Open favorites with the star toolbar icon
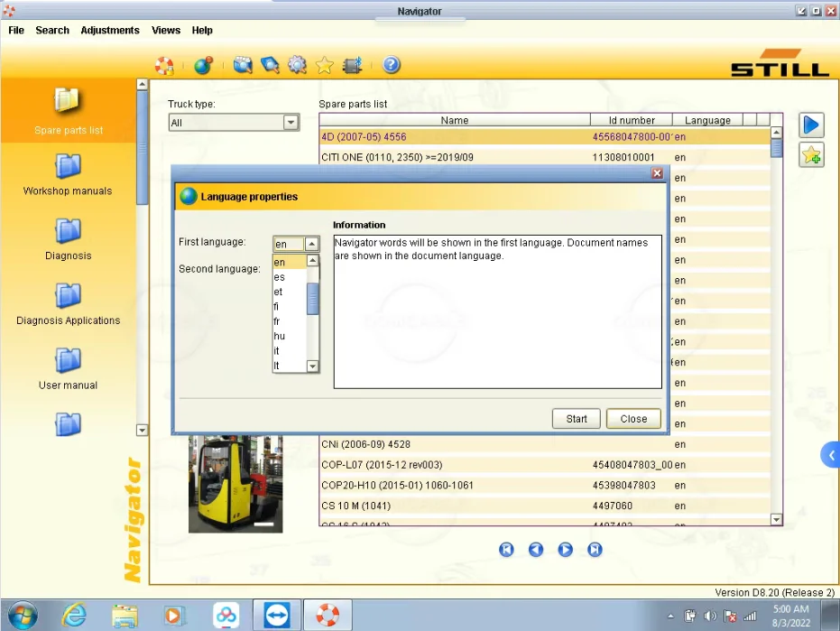 325,65
